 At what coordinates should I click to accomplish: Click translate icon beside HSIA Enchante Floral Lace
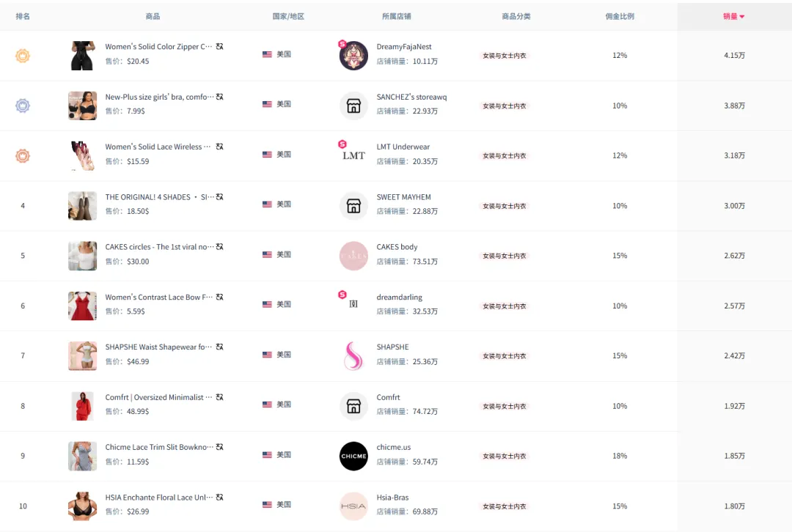click(x=220, y=497)
